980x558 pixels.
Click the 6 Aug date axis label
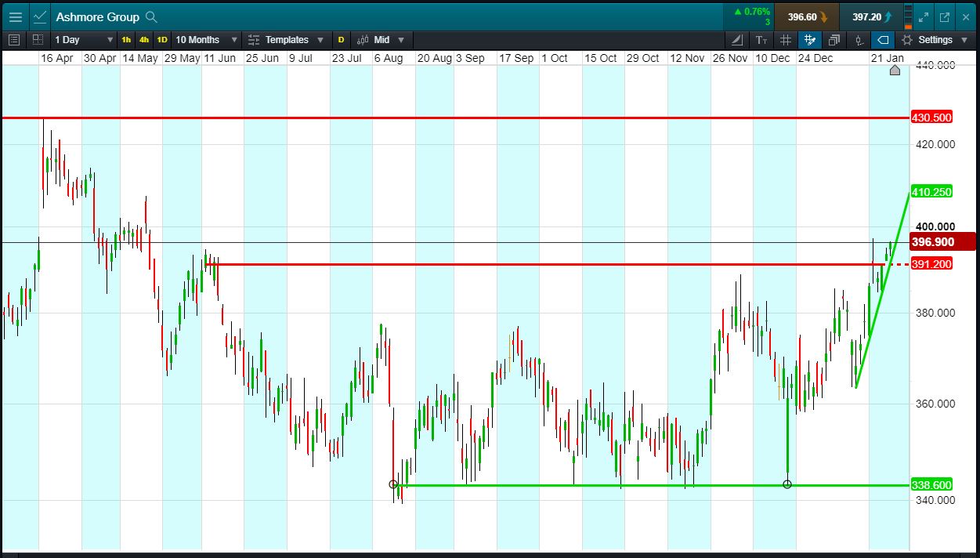pos(389,58)
